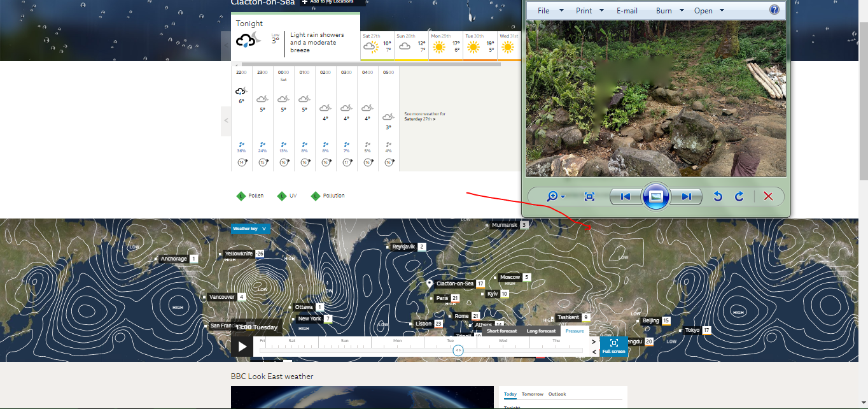Click E-mail in Photo Viewer toolbar
Image resolution: width=868 pixels, height=409 pixels.
(627, 10)
